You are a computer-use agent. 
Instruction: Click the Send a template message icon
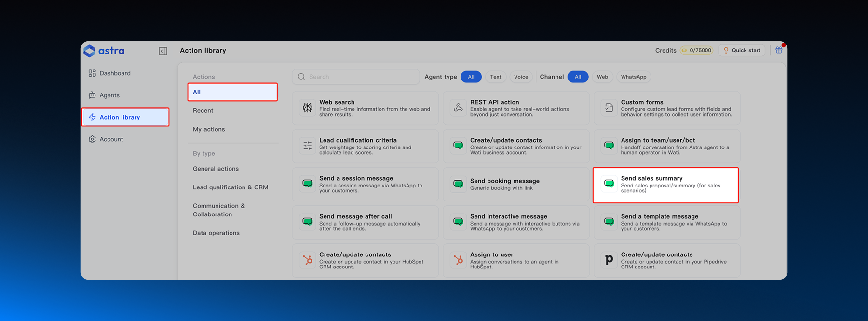point(609,222)
